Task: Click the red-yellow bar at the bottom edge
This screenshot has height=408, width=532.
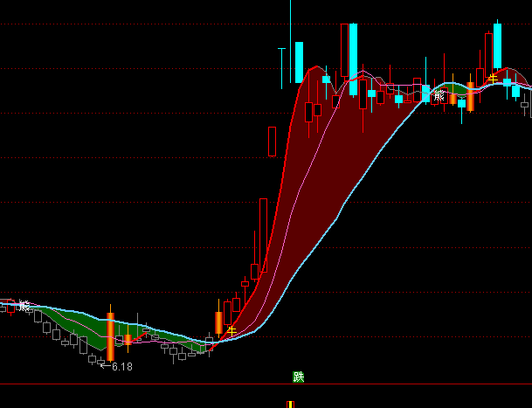Action: click(290, 405)
